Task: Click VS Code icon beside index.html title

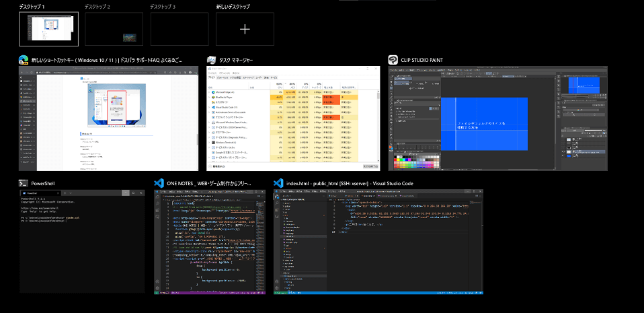Action: (278, 184)
